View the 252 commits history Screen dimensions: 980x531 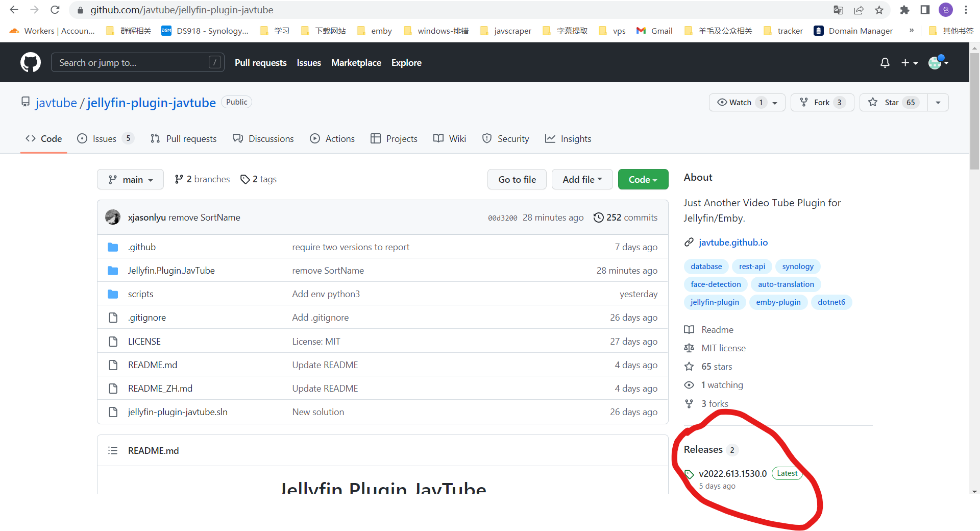625,218
